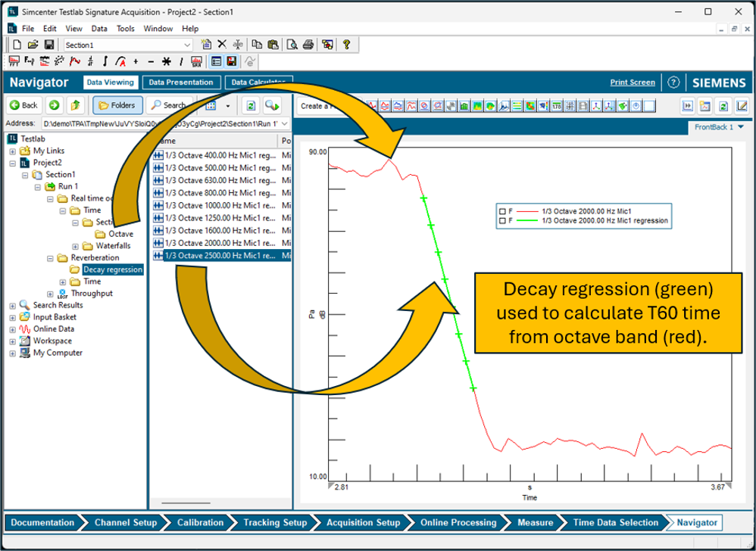This screenshot has height=551, width=756.
Task: Open the Tools menu
Action: tap(125, 29)
